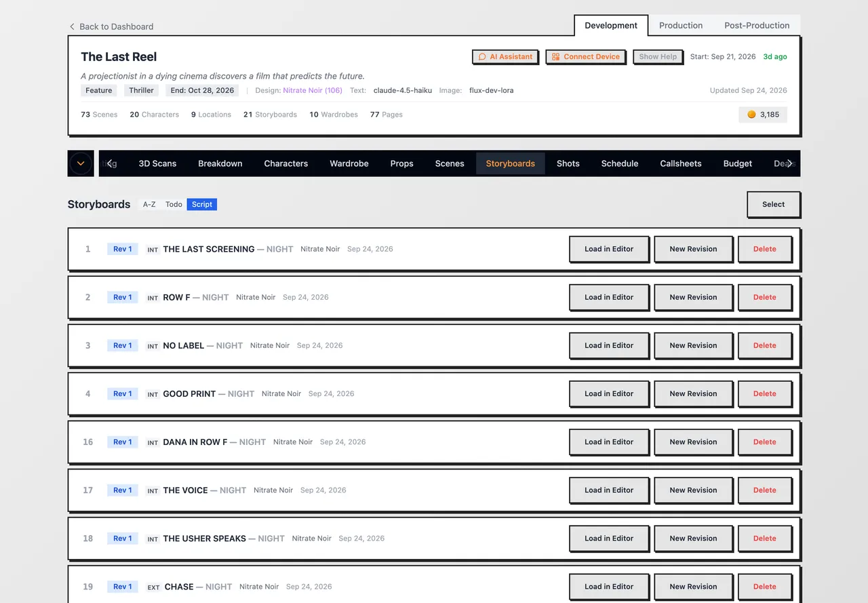Image resolution: width=868 pixels, height=603 pixels.
Task: Click the left arrow of the nav bar
Action: (109, 163)
